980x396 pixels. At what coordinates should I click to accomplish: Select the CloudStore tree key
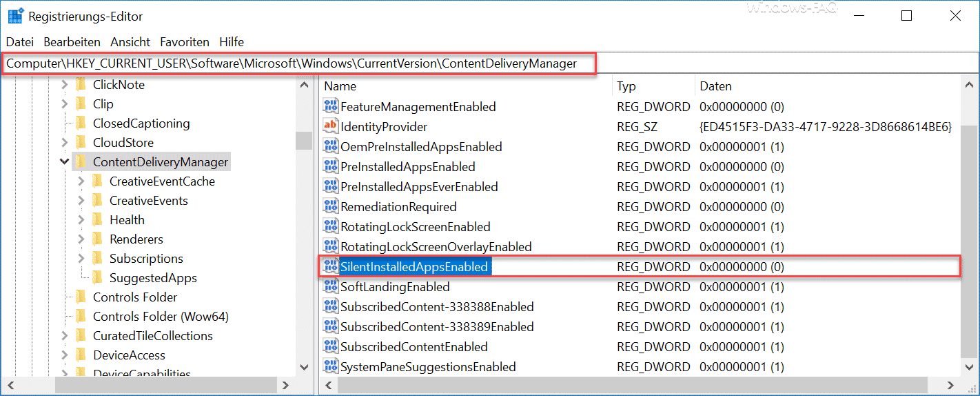click(123, 143)
